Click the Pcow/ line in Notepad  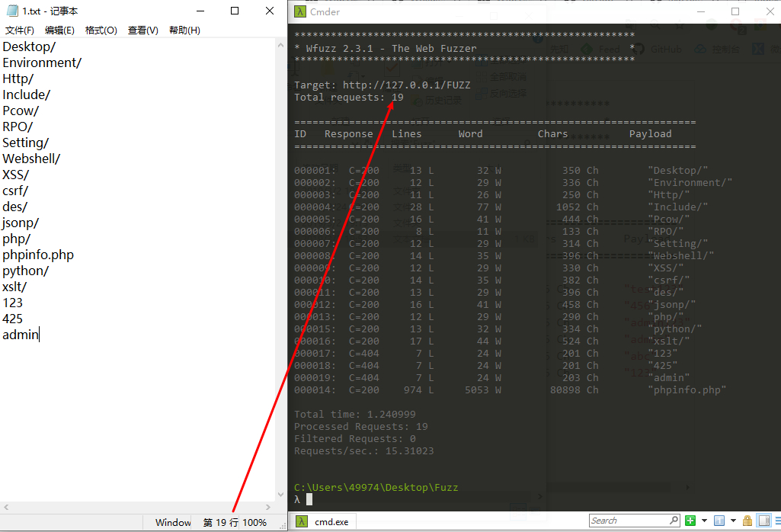coord(21,111)
